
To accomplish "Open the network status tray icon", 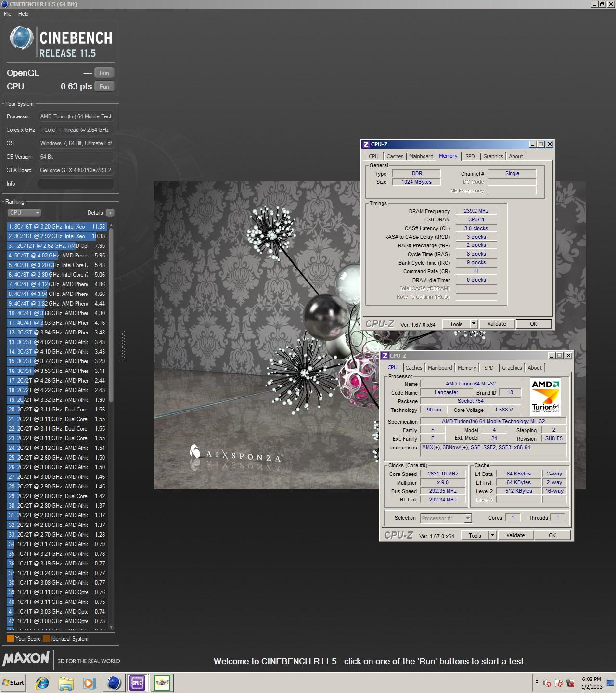I will [x=570, y=683].
